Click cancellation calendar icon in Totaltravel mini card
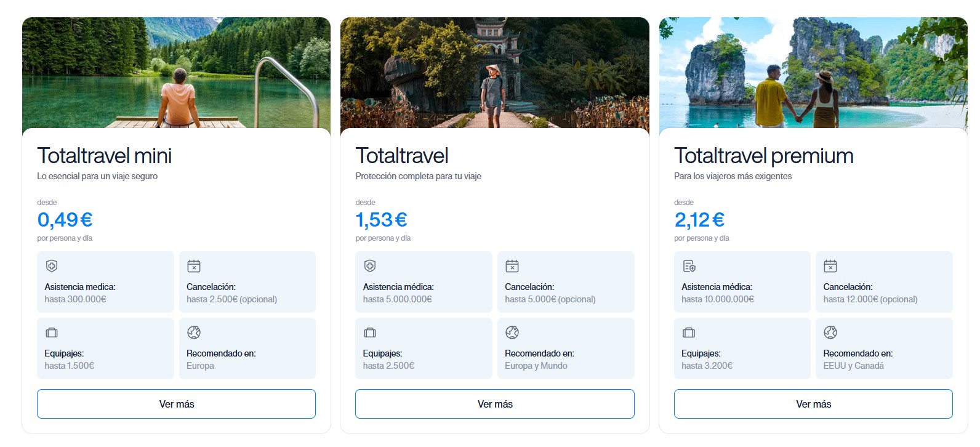The image size is (980, 447). (194, 266)
